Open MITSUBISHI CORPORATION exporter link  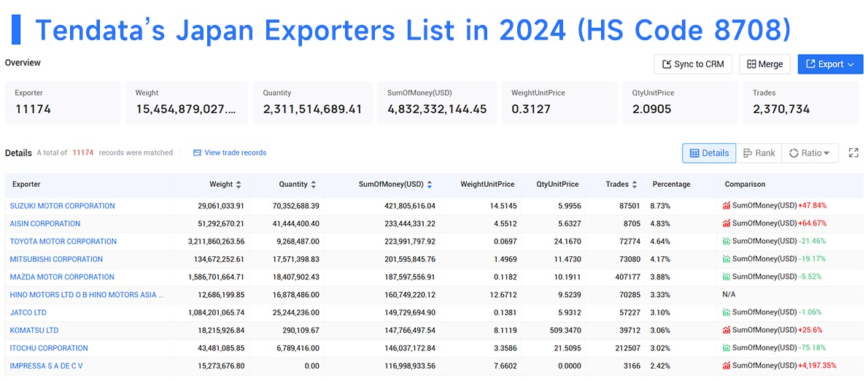coord(56,259)
